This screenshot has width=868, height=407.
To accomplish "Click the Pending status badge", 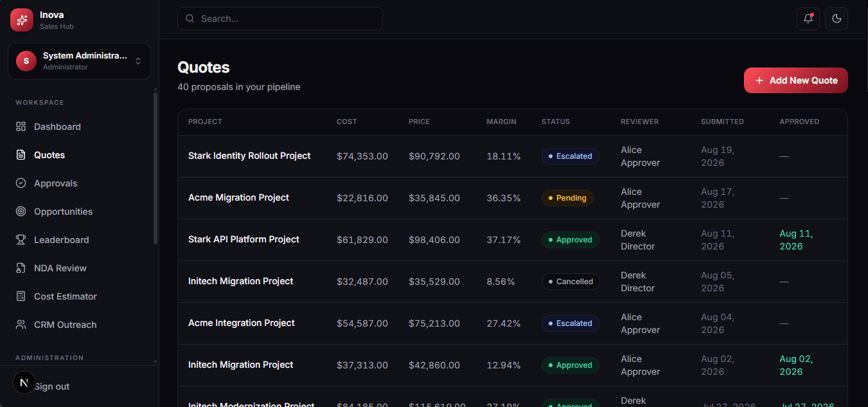I will click(567, 198).
